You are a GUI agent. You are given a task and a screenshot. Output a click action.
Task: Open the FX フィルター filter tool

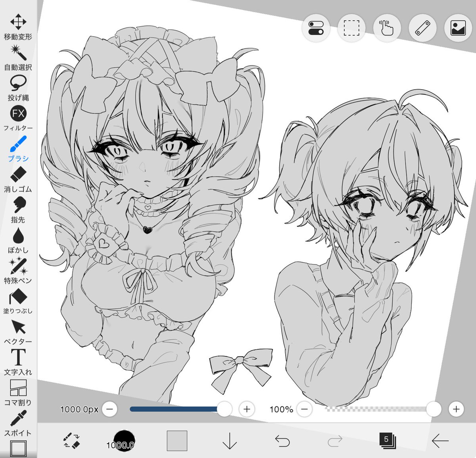(18, 119)
